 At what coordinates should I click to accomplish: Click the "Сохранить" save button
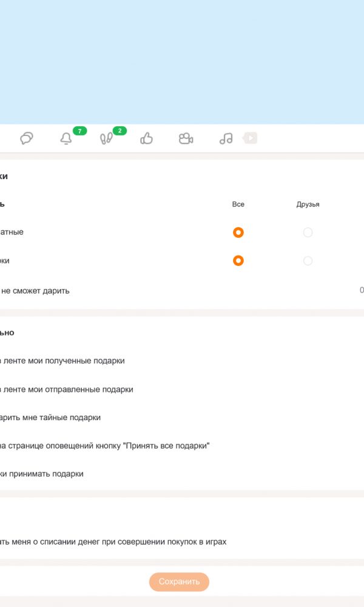[179, 582]
